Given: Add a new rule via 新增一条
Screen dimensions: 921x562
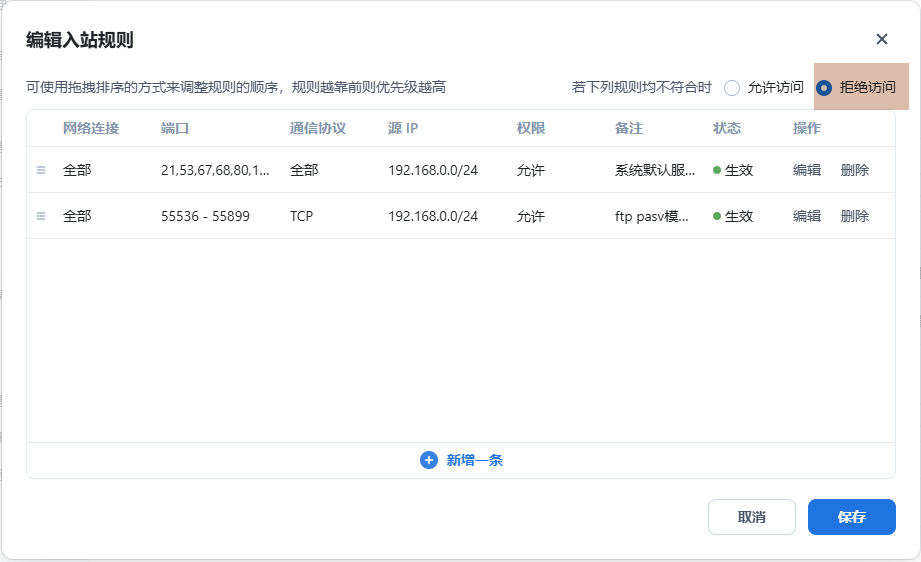Looking at the screenshot, I should (461, 460).
